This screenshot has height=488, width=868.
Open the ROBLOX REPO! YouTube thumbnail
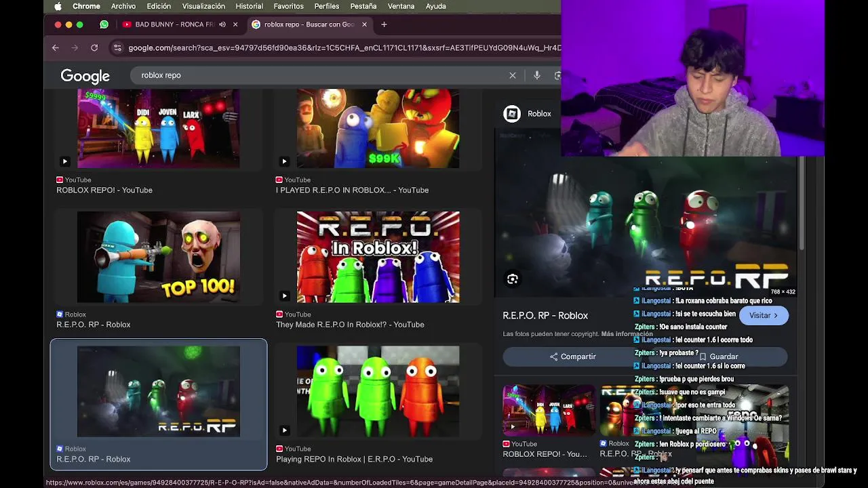(159, 128)
